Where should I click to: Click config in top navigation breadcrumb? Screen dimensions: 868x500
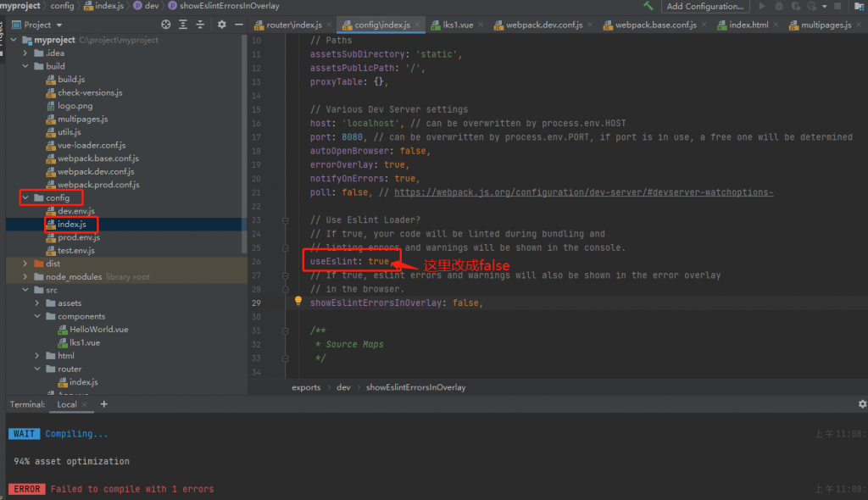point(62,6)
